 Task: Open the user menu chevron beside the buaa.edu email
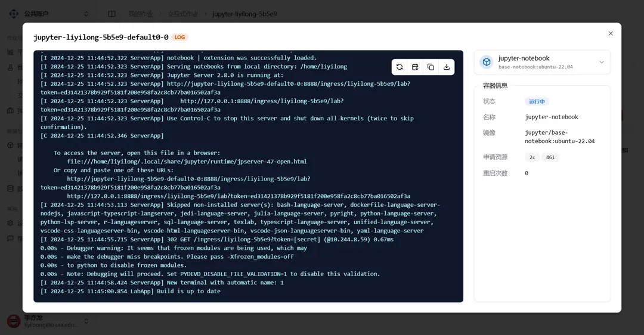tap(86, 321)
